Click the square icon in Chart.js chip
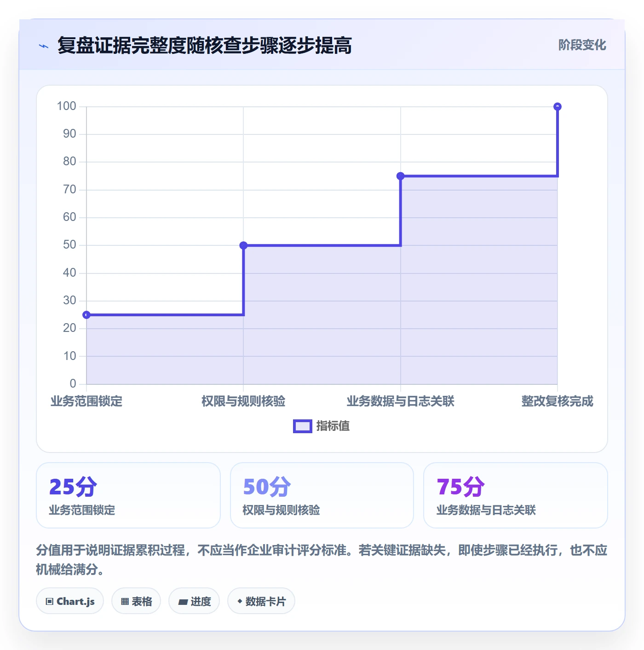The height and width of the screenshot is (650, 644). tap(50, 601)
